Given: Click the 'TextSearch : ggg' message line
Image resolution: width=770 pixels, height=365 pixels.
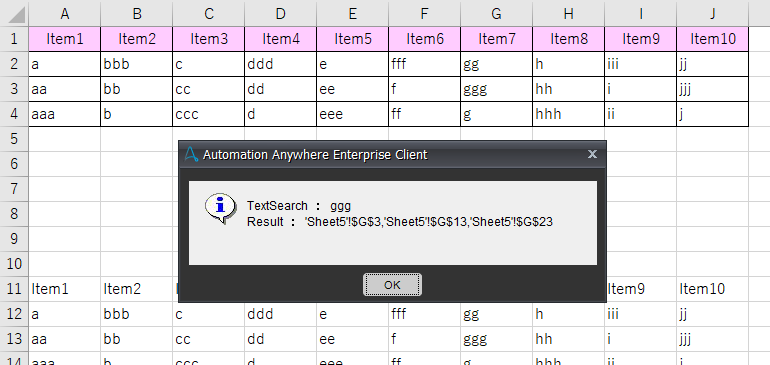Looking at the screenshot, I should pyautogui.click(x=299, y=206).
